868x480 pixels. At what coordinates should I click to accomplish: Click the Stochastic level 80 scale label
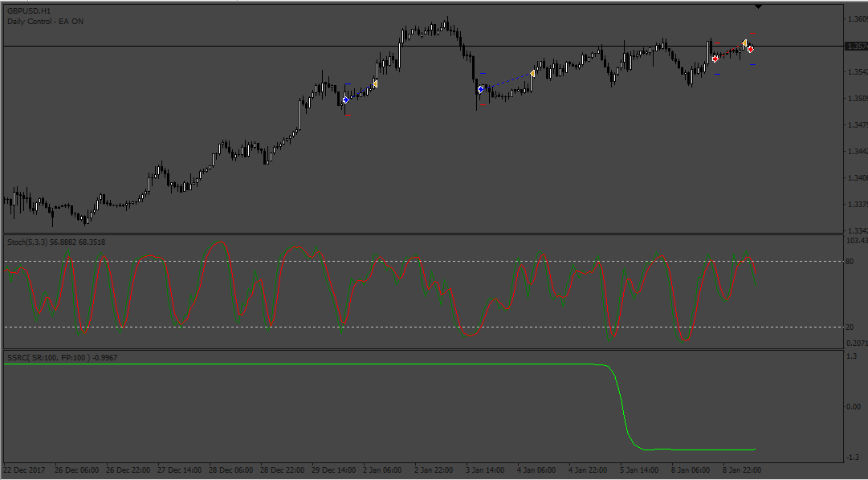click(850, 262)
